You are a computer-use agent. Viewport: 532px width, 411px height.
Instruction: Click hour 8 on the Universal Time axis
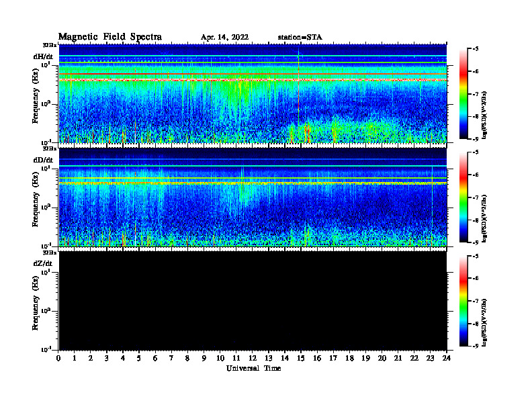pos(187,359)
